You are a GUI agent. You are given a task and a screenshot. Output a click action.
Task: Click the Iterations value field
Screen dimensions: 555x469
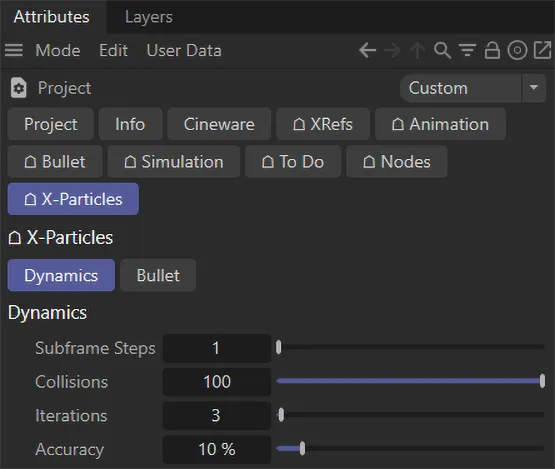[217, 415]
